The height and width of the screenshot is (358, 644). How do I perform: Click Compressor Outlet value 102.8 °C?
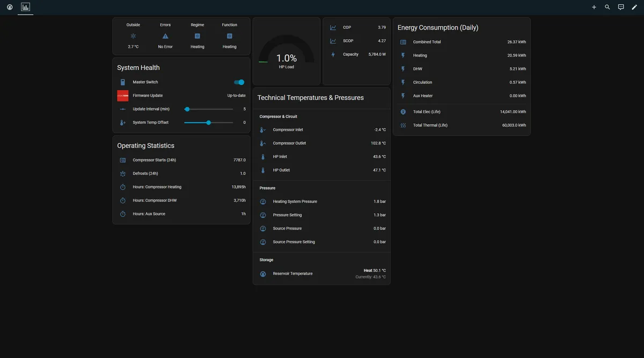(378, 143)
